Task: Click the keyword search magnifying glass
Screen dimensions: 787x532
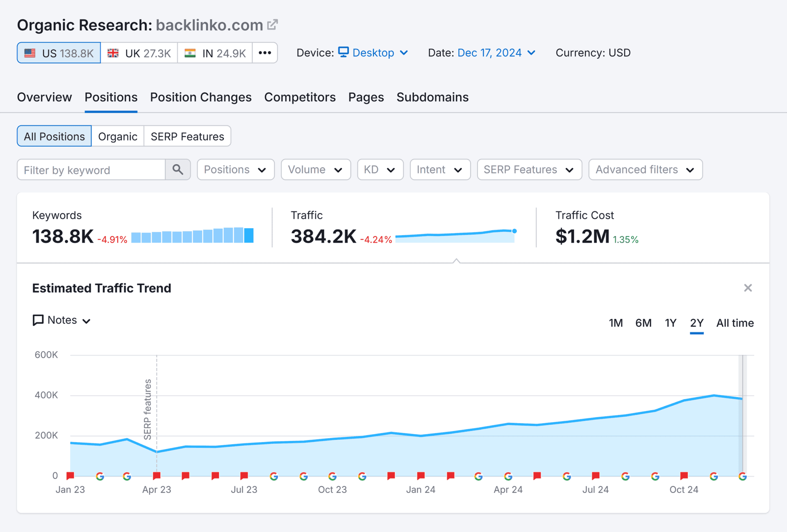Action: point(178,169)
